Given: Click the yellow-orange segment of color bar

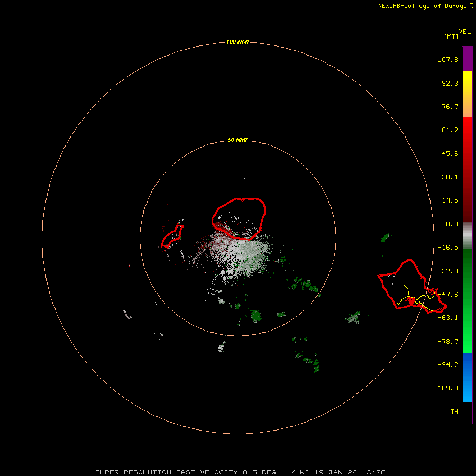Looking at the screenshot, I should tap(467, 94).
